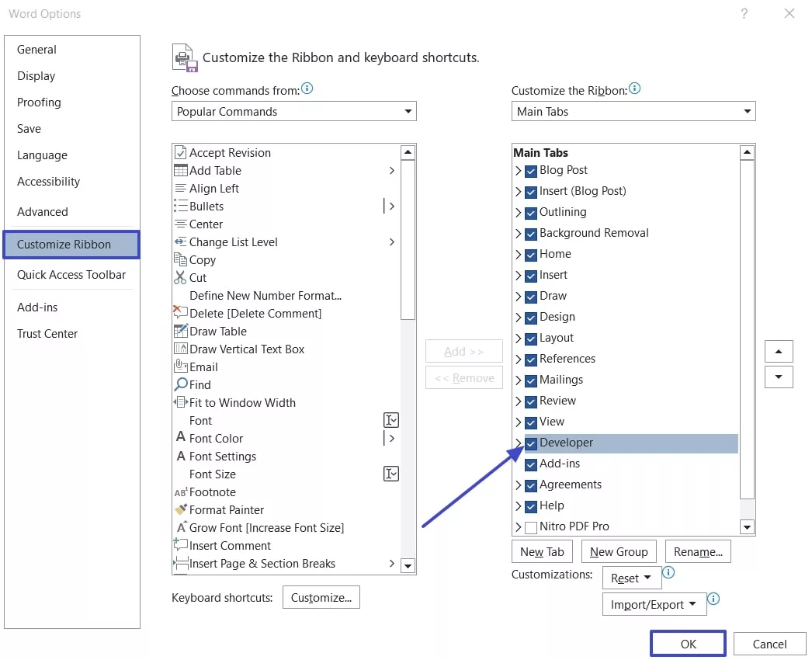
Task: Toggle the Mailings checkbox
Action: [x=531, y=380]
